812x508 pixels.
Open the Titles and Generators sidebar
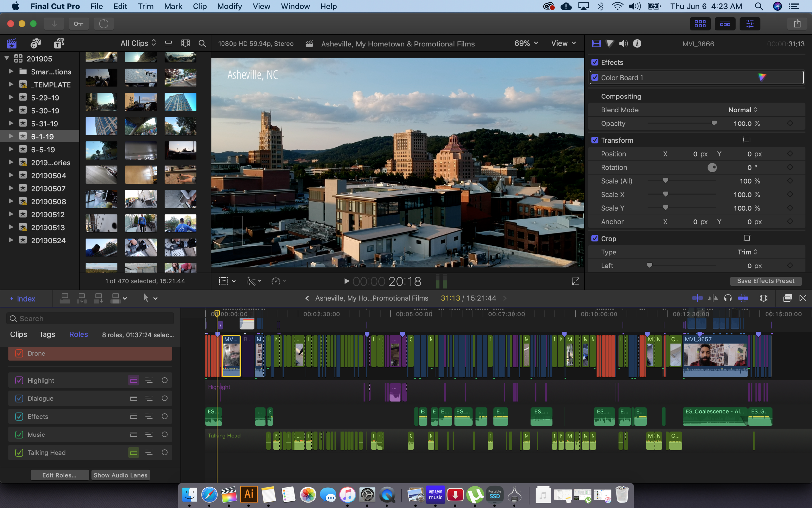(x=59, y=43)
